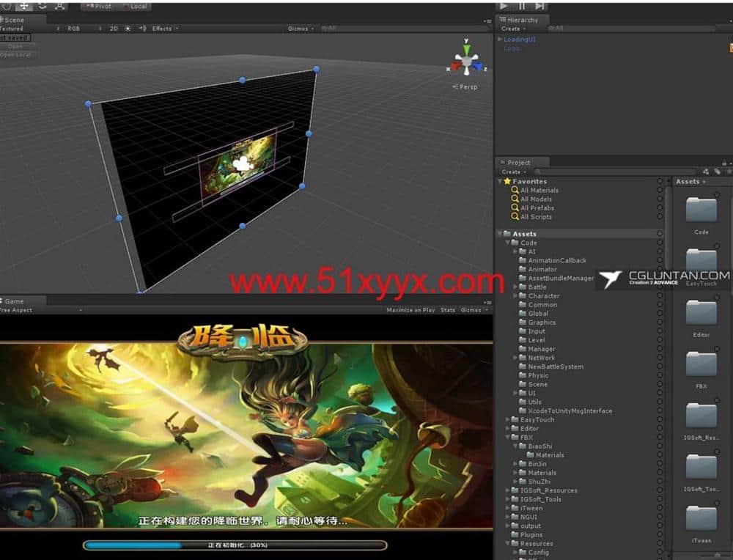The width and height of the screenshot is (733, 560).
Task: Click the All Scripts search icon
Action: click(x=515, y=217)
